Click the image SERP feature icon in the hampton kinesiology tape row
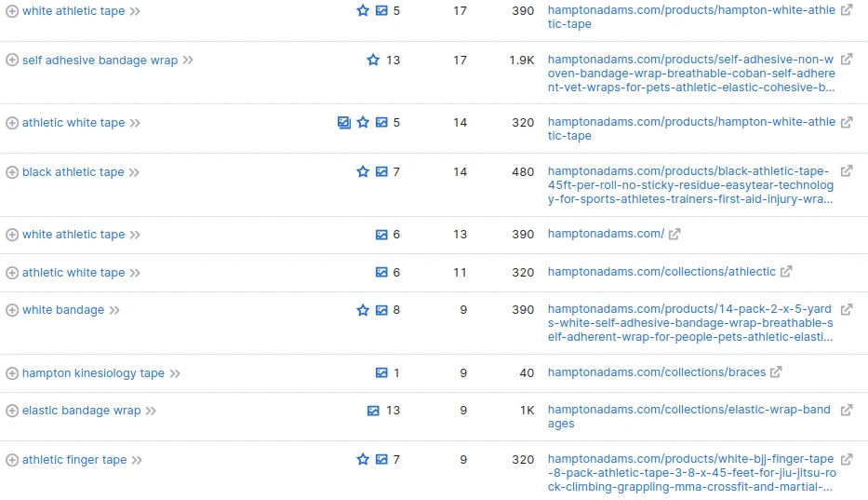 pyautogui.click(x=381, y=373)
